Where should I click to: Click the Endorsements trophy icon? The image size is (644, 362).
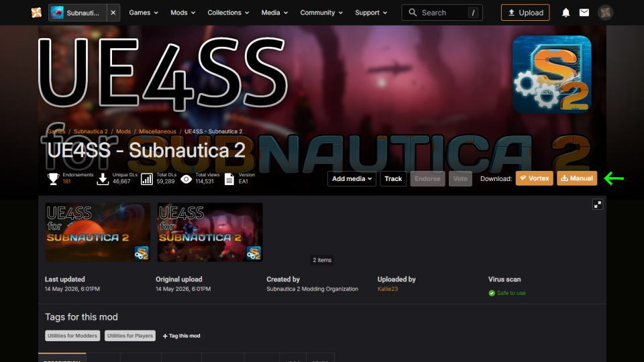(x=53, y=178)
